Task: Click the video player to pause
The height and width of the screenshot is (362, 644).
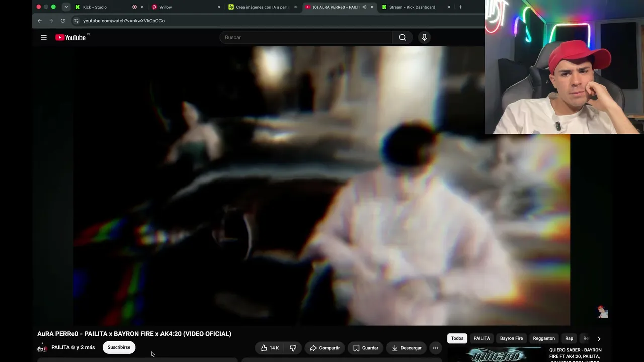Action: 321,186
